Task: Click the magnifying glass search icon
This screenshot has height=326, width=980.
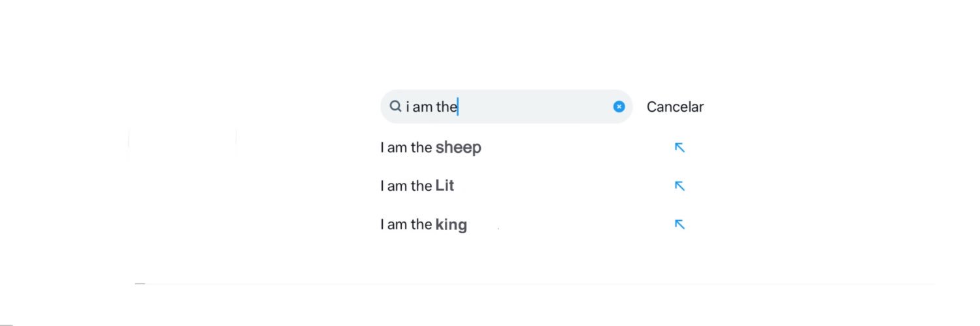Action: (395, 106)
